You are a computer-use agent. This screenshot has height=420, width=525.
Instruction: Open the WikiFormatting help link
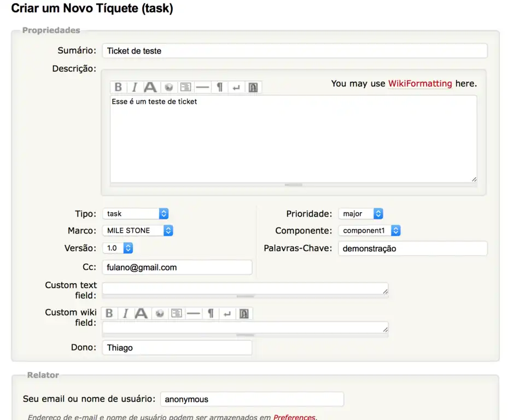(420, 84)
